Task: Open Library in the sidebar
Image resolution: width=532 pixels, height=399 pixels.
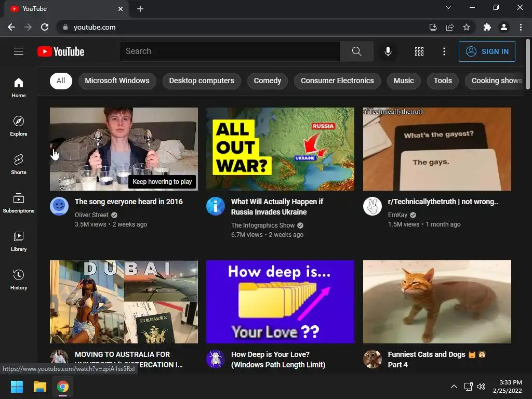Action: tap(19, 241)
